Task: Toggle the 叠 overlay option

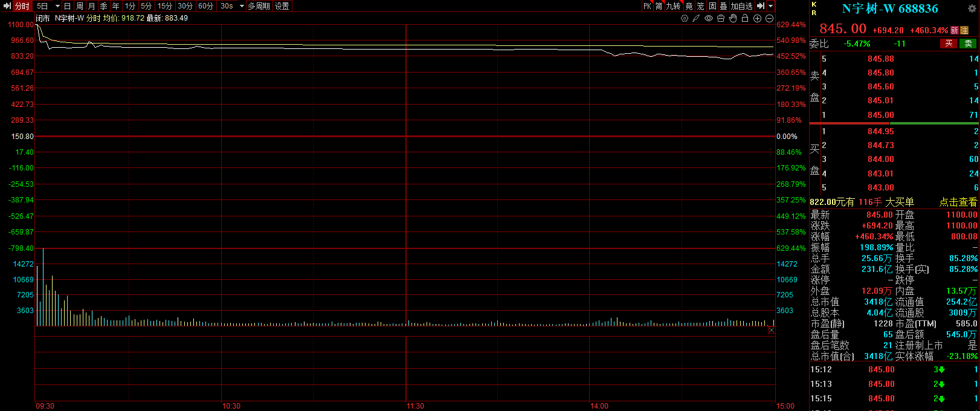Action: [723, 6]
